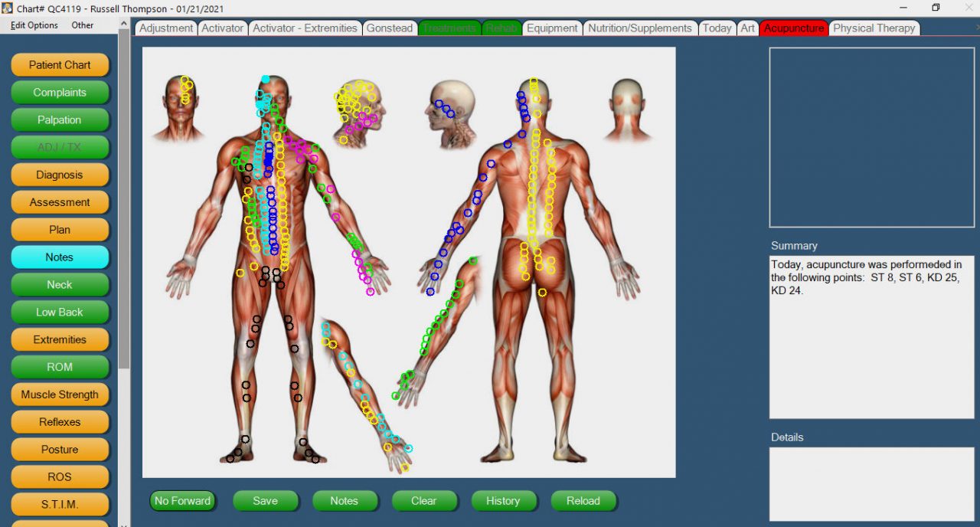Image resolution: width=980 pixels, height=527 pixels.
Task: Open the treatment History
Action: click(504, 500)
